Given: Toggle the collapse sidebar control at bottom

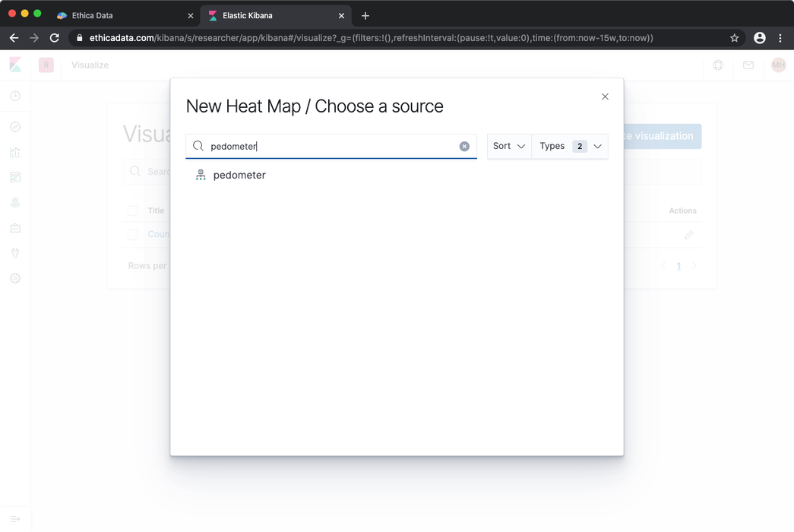Looking at the screenshot, I should pyautogui.click(x=15, y=520).
